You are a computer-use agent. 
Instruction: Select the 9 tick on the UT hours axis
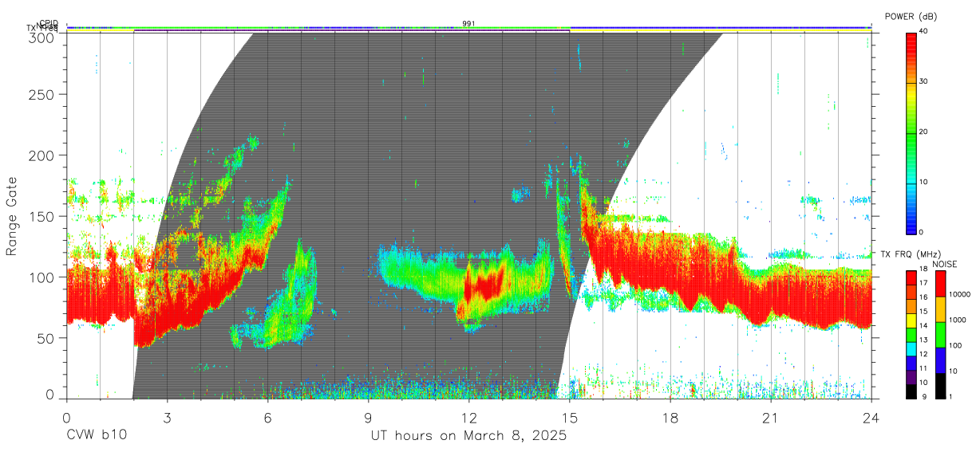pos(368,417)
